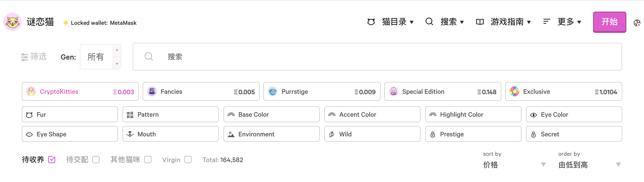Click the open book game guide icon
Image resolution: width=644 pixels, height=182 pixels.
tap(480, 22)
